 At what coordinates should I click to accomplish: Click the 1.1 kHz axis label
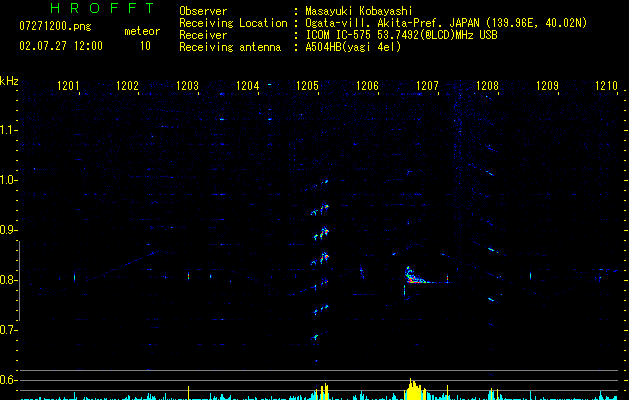tap(8, 130)
